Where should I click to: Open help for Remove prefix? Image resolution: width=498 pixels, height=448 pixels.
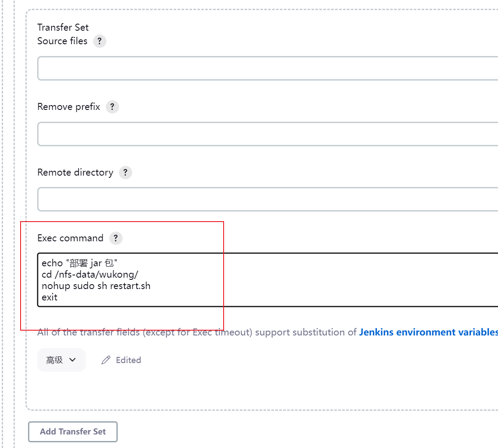pos(112,107)
